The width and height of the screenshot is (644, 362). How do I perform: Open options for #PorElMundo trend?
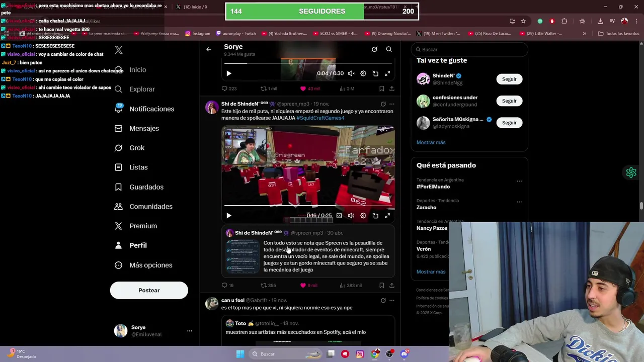[519, 181]
